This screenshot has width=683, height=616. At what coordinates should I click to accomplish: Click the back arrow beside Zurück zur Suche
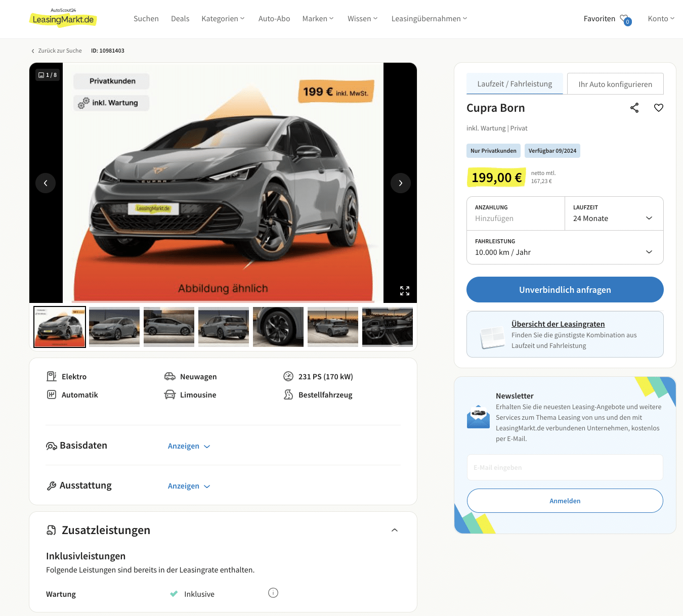pos(33,51)
